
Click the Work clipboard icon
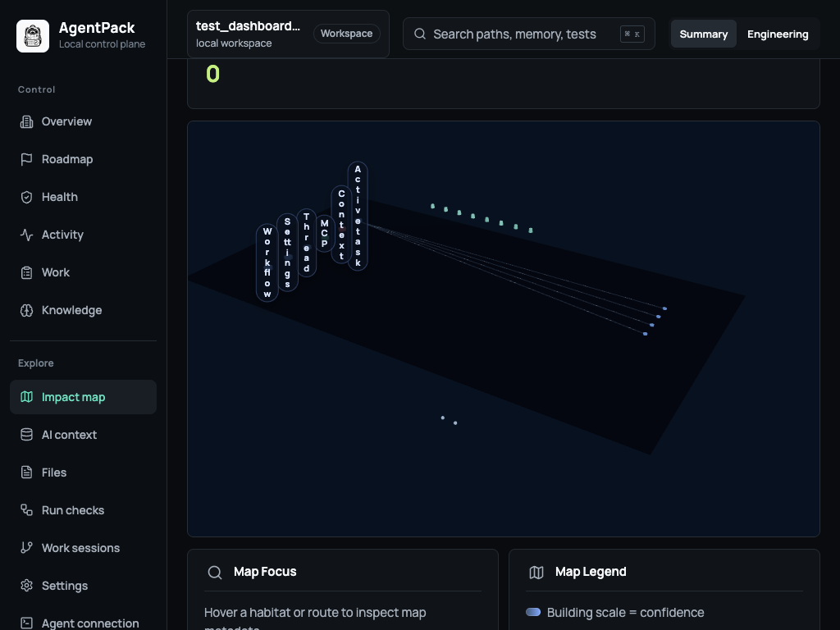[26, 272]
